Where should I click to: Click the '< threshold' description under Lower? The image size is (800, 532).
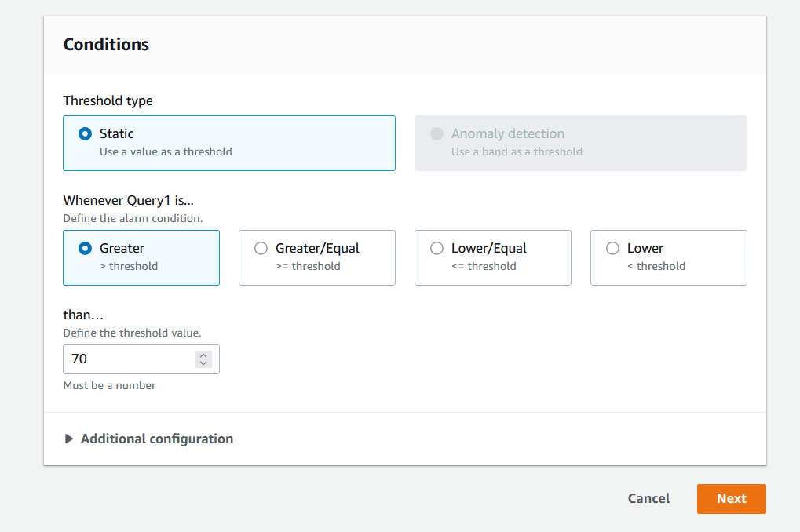[x=656, y=267]
